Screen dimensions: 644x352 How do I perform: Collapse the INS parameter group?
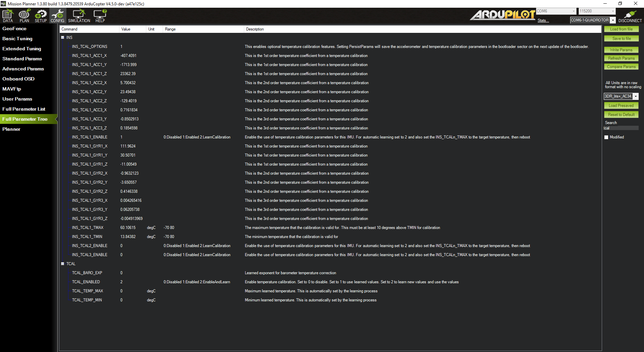pyautogui.click(x=62, y=37)
